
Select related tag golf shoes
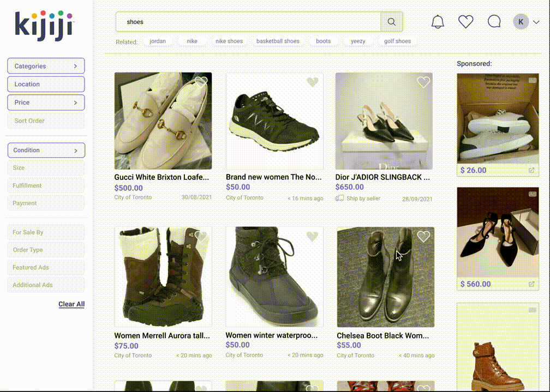(x=397, y=41)
